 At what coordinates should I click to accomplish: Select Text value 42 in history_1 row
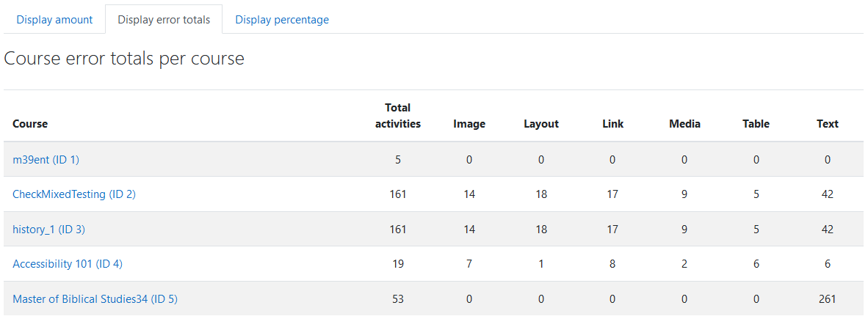tap(828, 230)
